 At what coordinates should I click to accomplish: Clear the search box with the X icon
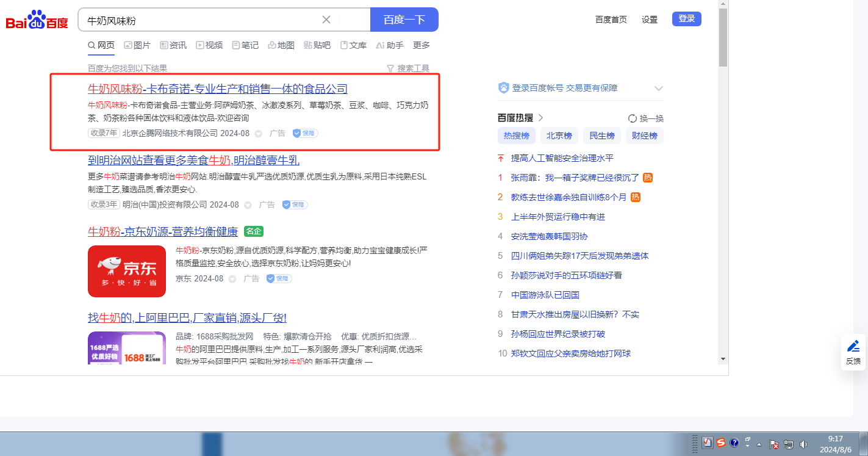(x=326, y=20)
